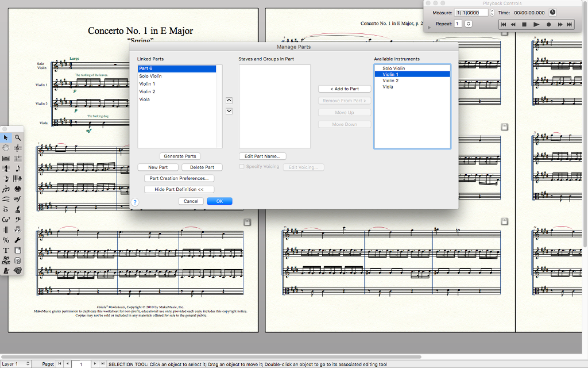
Task: Open Manage Parts help question mark
Action: pyautogui.click(x=135, y=202)
